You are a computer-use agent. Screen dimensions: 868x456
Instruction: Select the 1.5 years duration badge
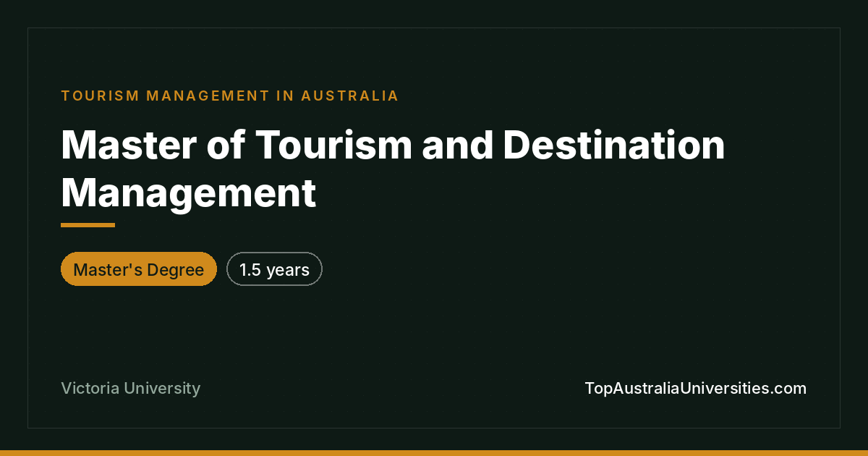[x=274, y=269]
